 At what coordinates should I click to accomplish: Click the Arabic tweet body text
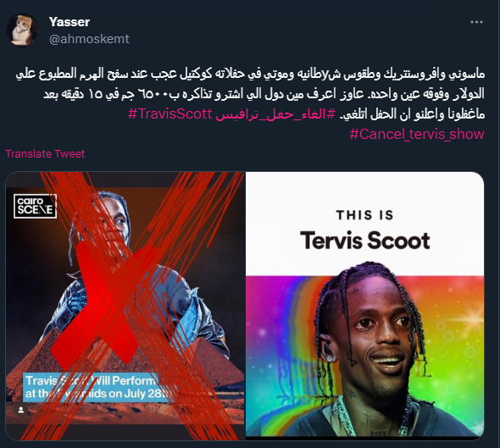tap(250, 94)
